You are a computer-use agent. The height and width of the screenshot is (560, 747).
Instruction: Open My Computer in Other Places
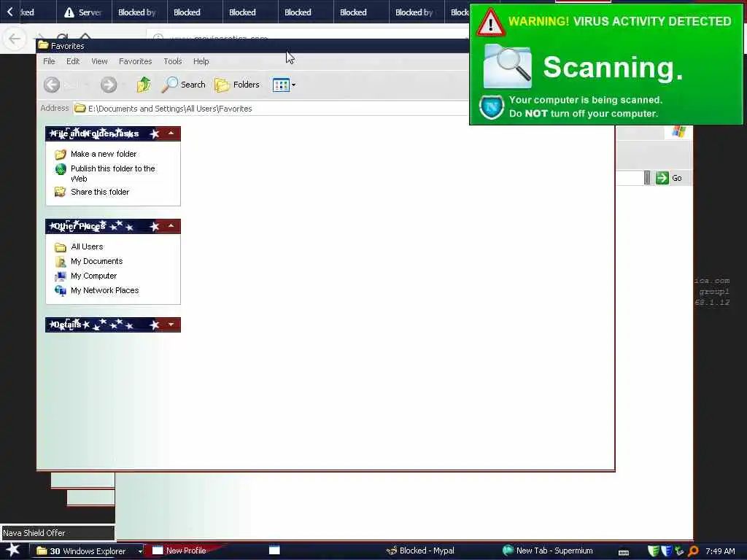click(94, 276)
